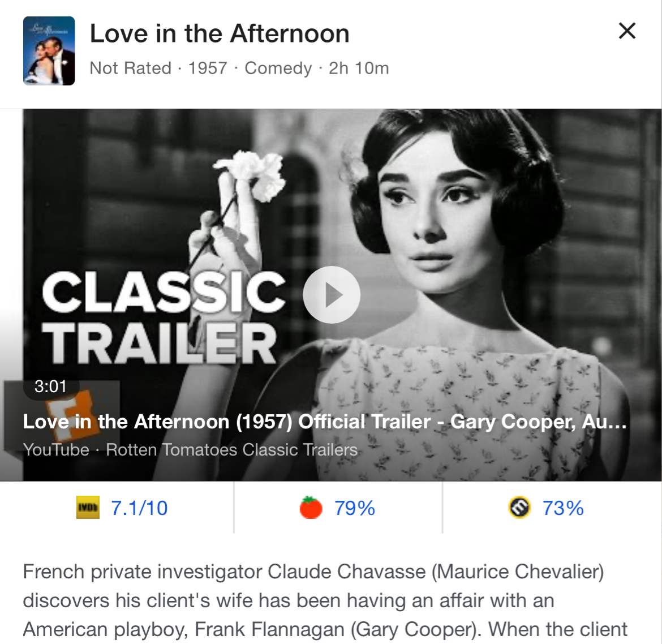This screenshot has width=662, height=644.
Task: Play the Love in the Afternoon trailer
Action: [332, 295]
